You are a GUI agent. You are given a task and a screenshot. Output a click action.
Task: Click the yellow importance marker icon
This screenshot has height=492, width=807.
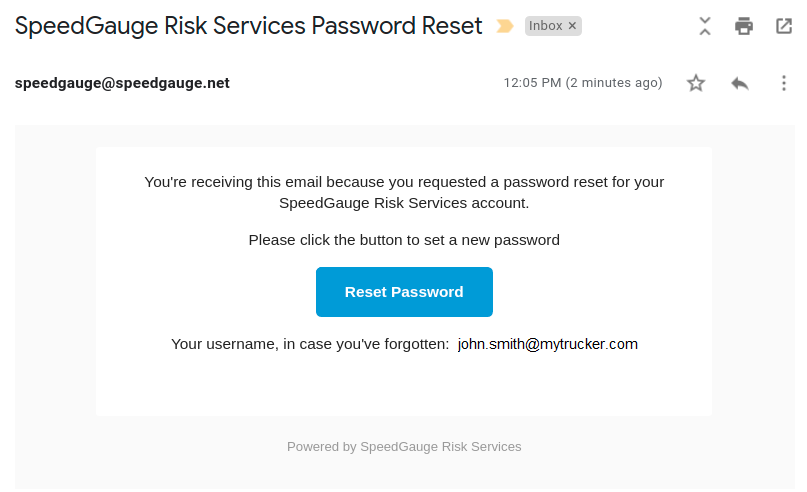[505, 26]
